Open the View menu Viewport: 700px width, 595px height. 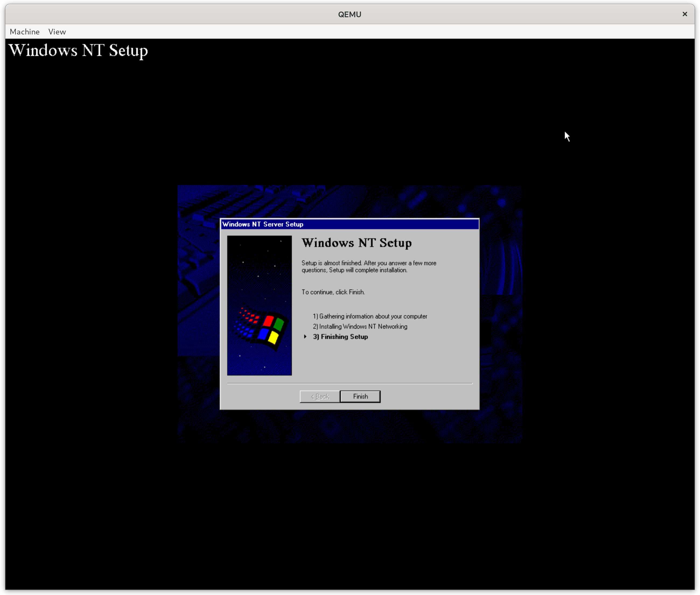point(57,32)
